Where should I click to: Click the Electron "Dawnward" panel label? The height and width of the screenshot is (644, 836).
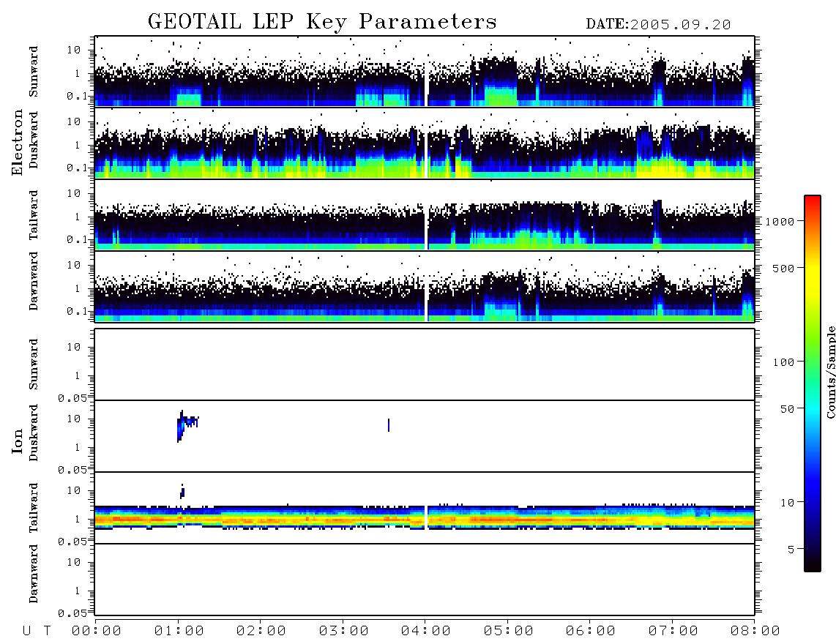tap(34, 281)
